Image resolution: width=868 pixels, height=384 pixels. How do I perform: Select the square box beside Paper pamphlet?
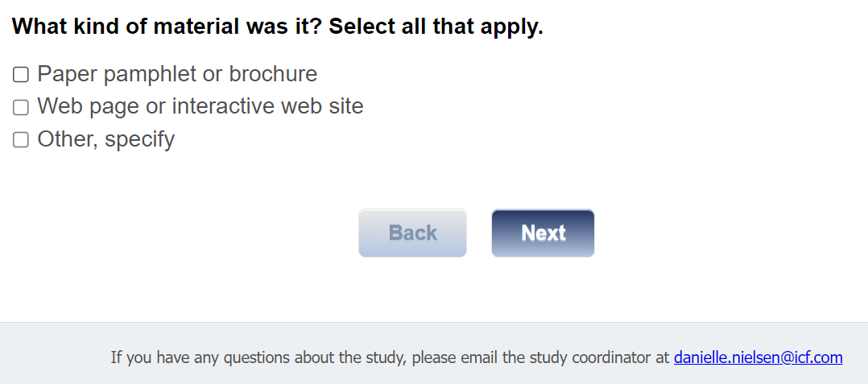(21, 75)
